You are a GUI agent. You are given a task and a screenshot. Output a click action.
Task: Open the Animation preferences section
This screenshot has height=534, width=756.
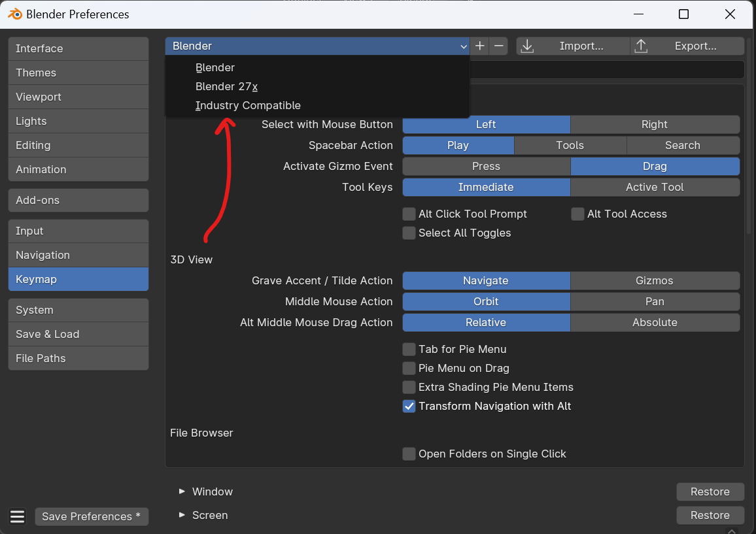click(x=78, y=169)
